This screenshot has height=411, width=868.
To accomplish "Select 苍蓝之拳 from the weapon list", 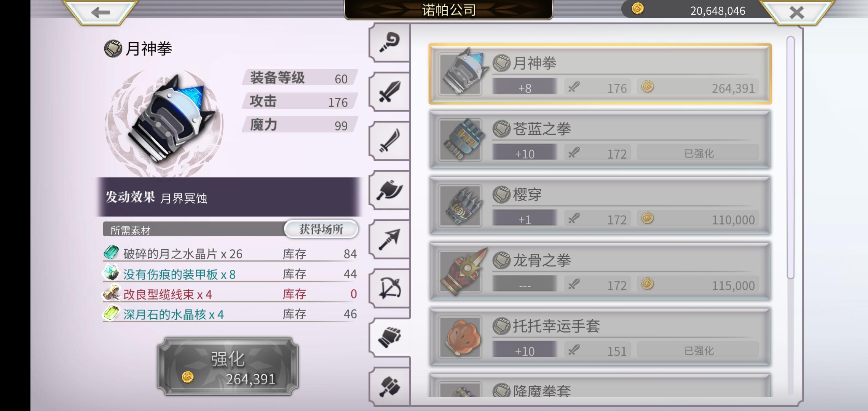I will coord(600,140).
